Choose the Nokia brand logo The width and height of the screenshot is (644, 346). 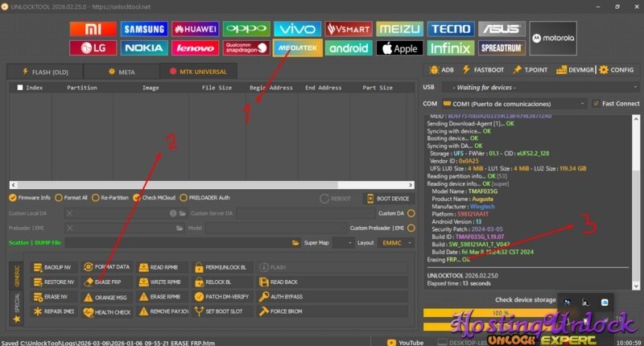[x=144, y=48]
